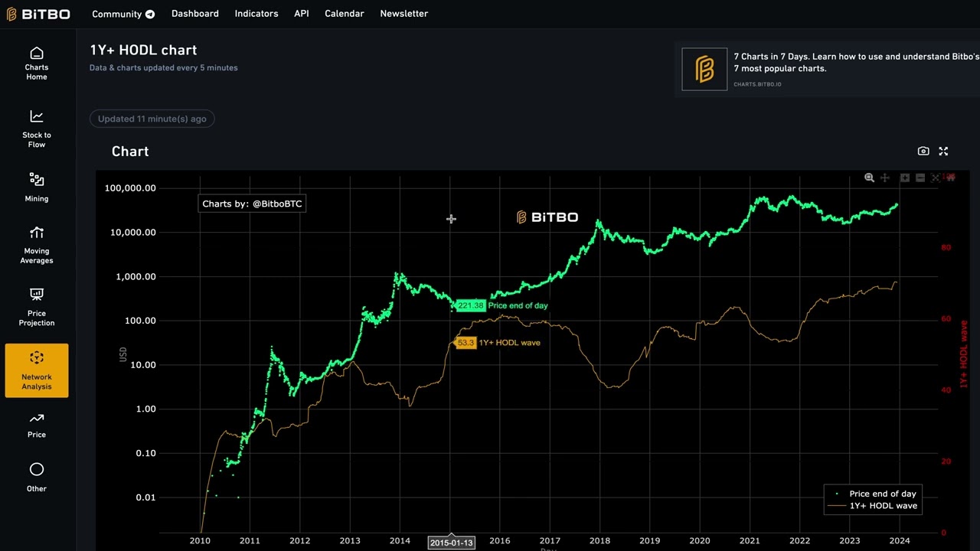Click the 1Y+ HODL chart page title

143,50
